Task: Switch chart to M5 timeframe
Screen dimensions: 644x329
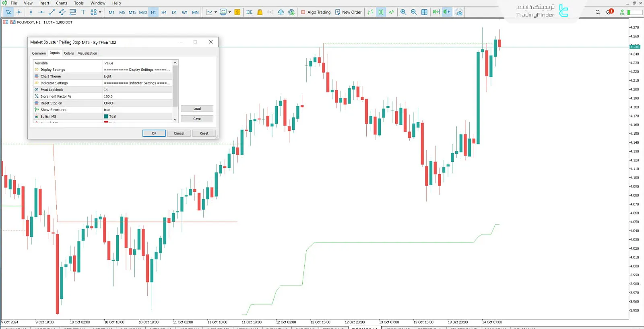Action: (122, 12)
